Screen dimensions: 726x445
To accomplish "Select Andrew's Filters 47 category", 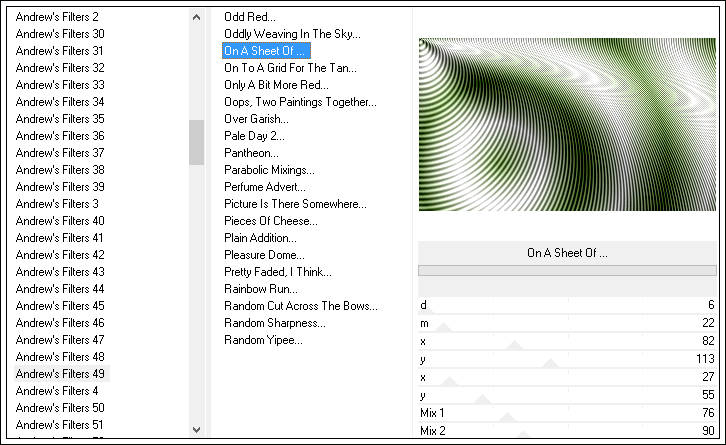I will click(x=60, y=340).
